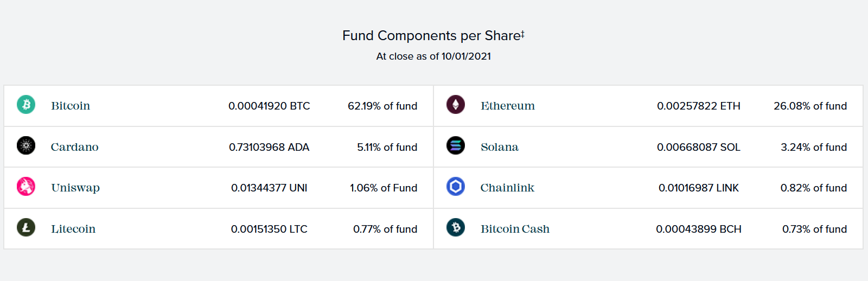868x281 pixels.
Task: Select the Litecoin name label
Action: [x=73, y=229]
